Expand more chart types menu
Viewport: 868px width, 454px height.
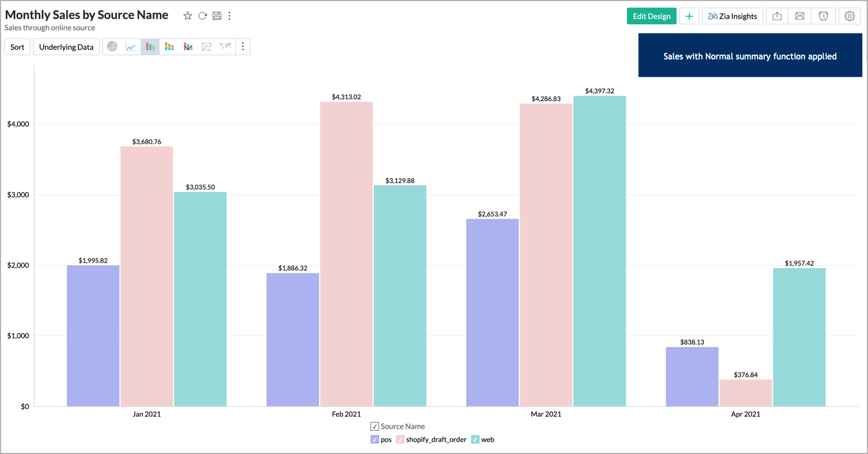point(243,47)
